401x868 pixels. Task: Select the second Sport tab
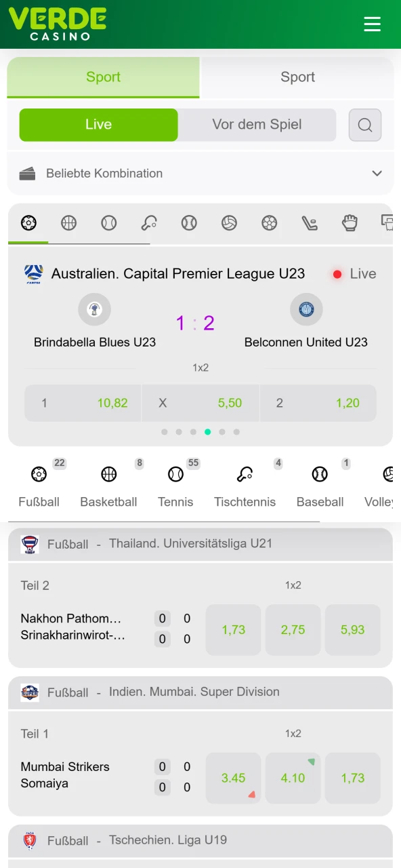pos(298,77)
